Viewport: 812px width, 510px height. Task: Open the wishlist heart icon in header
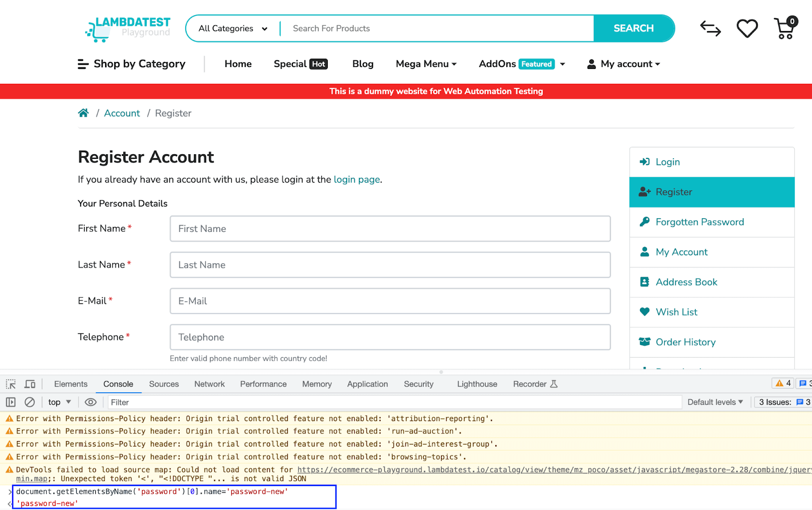click(747, 28)
